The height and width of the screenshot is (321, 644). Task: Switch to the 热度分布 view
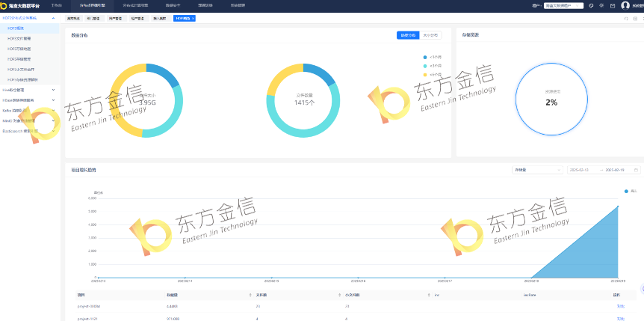(408, 35)
